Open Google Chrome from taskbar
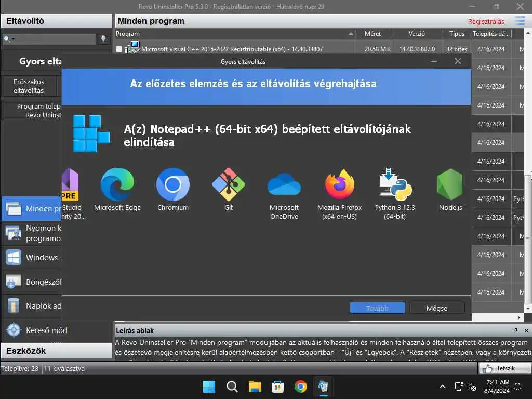 301,387
